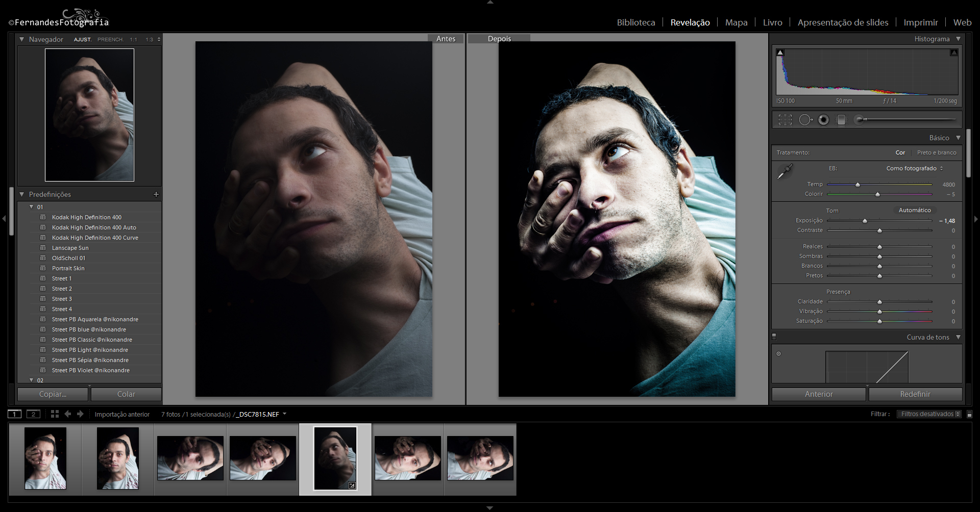Open grid view from filmstrip toolbar
Image resolution: width=980 pixels, height=512 pixels.
(x=55, y=414)
